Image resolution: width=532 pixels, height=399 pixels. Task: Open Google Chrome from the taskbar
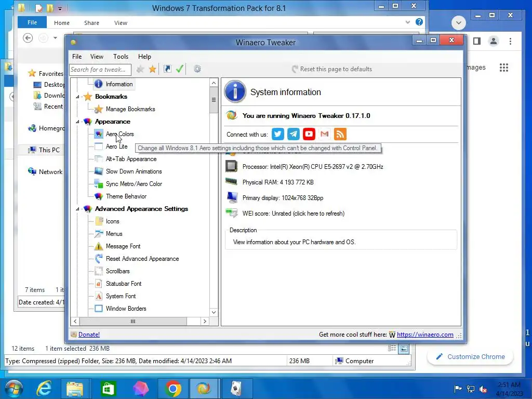(x=173, y=389)
